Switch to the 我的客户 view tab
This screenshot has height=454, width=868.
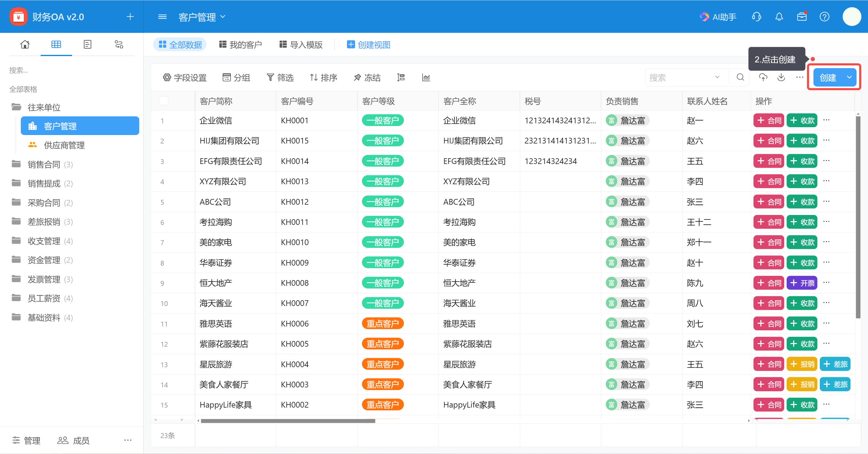(x=240, y=45)
